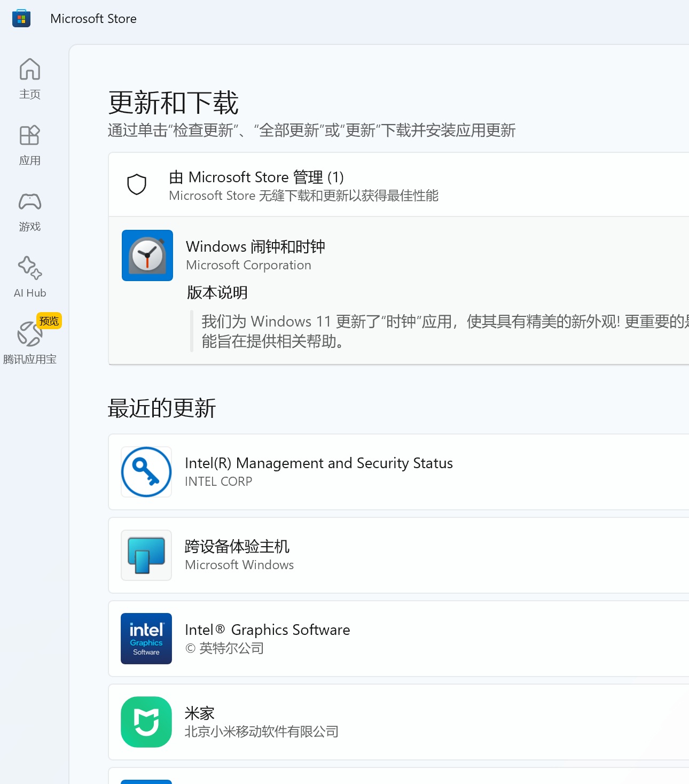Open the 主页 home page icon
The width and height of the screenshot is (689, 784).
30,69
